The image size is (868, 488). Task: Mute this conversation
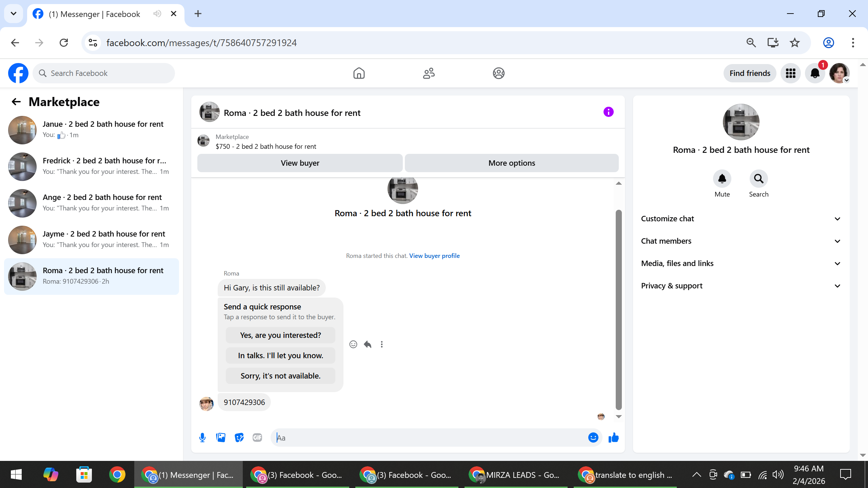(722, 179)
